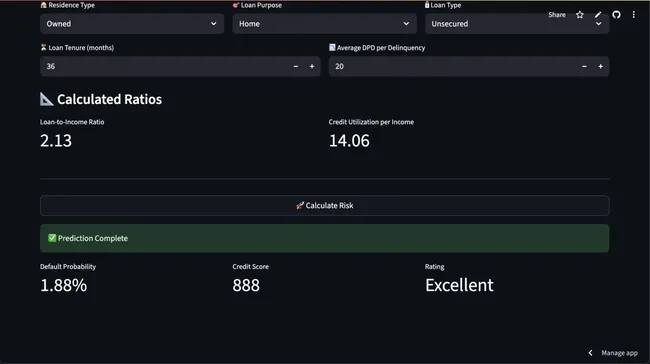Screen dimensions: 650x364
Task: Click the Credit Utilization value 14.06
Action: point(349,141)
